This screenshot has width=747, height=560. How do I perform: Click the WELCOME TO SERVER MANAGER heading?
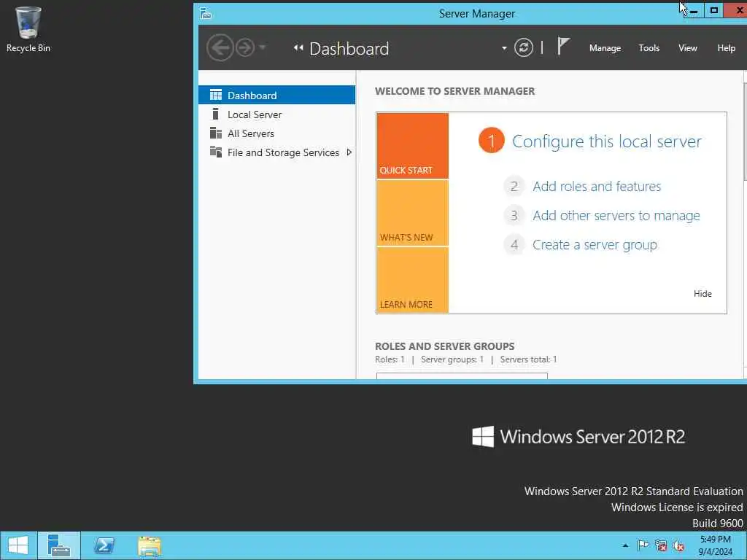455,91
